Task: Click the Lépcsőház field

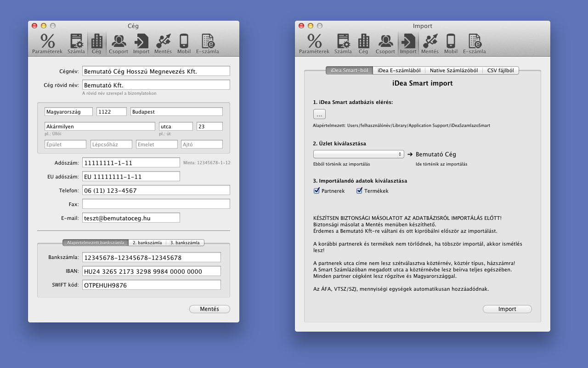Action: click(x=111, y=144)
